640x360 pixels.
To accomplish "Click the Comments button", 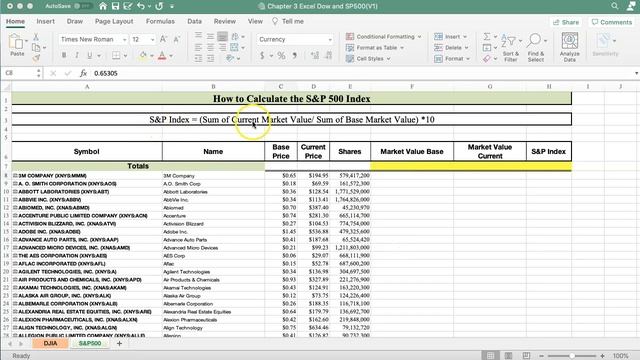I will [x=611, y=22].
